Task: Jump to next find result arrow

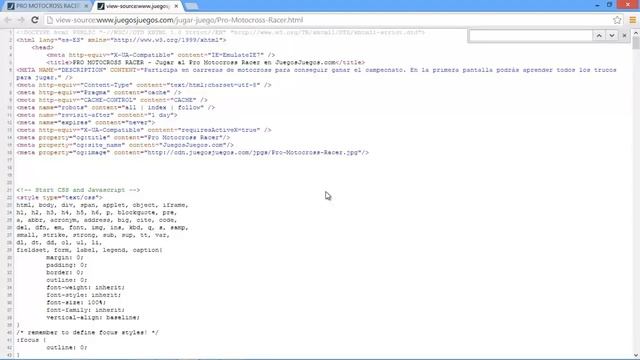Action: 611,36
